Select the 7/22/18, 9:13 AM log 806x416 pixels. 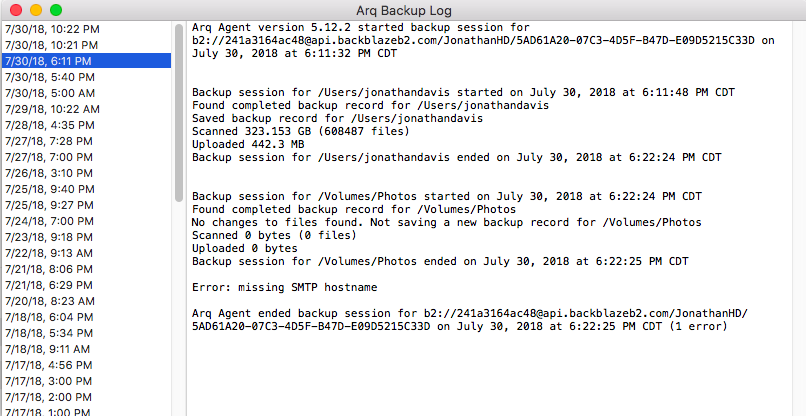tap(86, 253)
